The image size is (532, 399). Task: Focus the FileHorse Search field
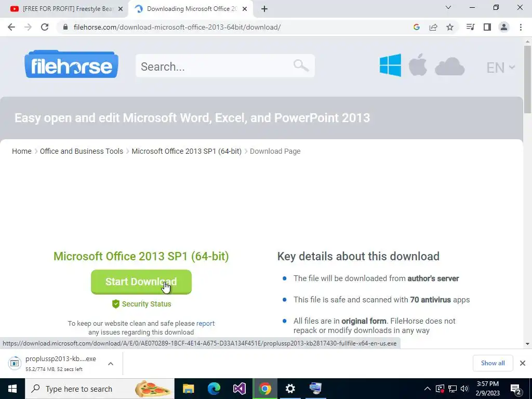tap(225, 66)
